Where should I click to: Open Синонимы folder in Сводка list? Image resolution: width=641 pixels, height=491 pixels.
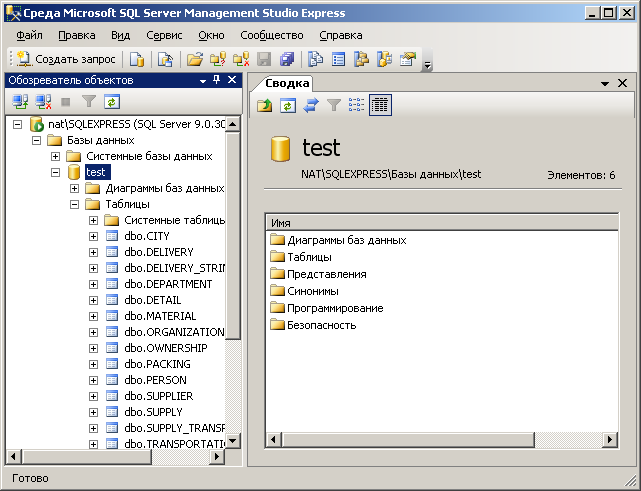coord(313,291)
